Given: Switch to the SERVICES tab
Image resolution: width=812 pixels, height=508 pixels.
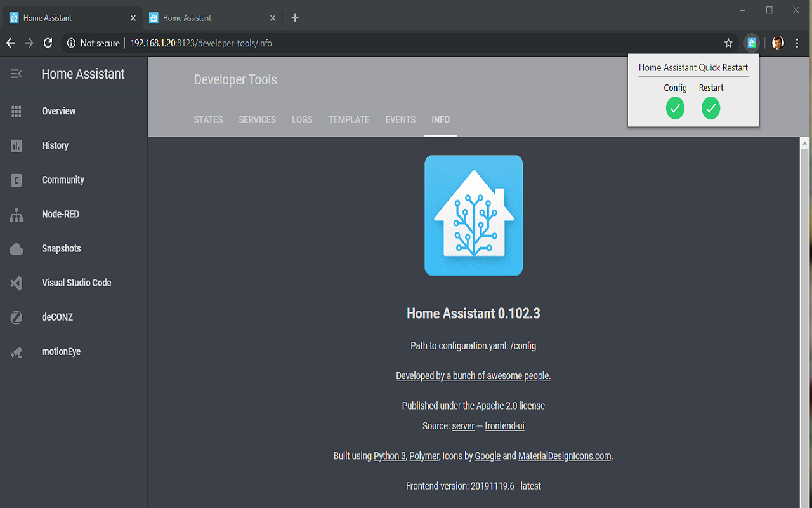Looking at the screenshot, I should [258, 120].
